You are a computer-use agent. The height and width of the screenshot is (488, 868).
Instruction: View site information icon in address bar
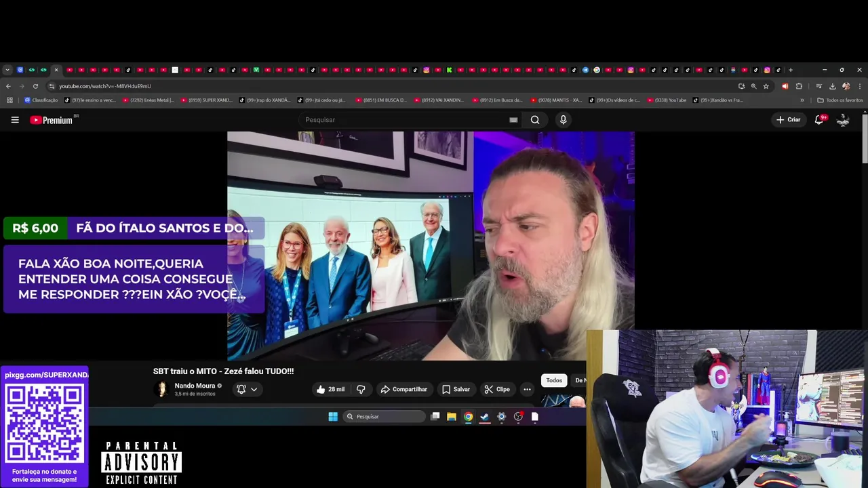[x=52, y=86]
